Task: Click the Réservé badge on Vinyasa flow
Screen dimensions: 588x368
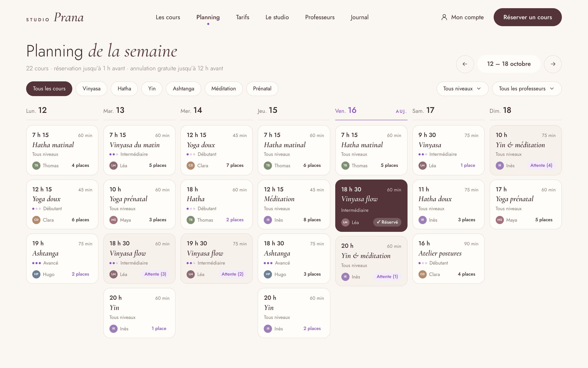Action: pyautogui.click(x=387, y=222)
